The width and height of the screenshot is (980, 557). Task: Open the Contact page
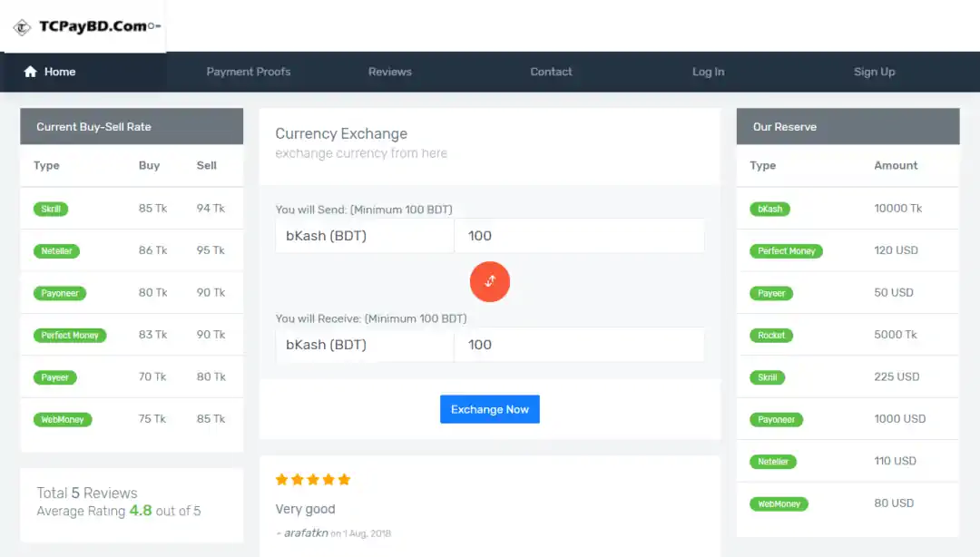coord(551,72)
